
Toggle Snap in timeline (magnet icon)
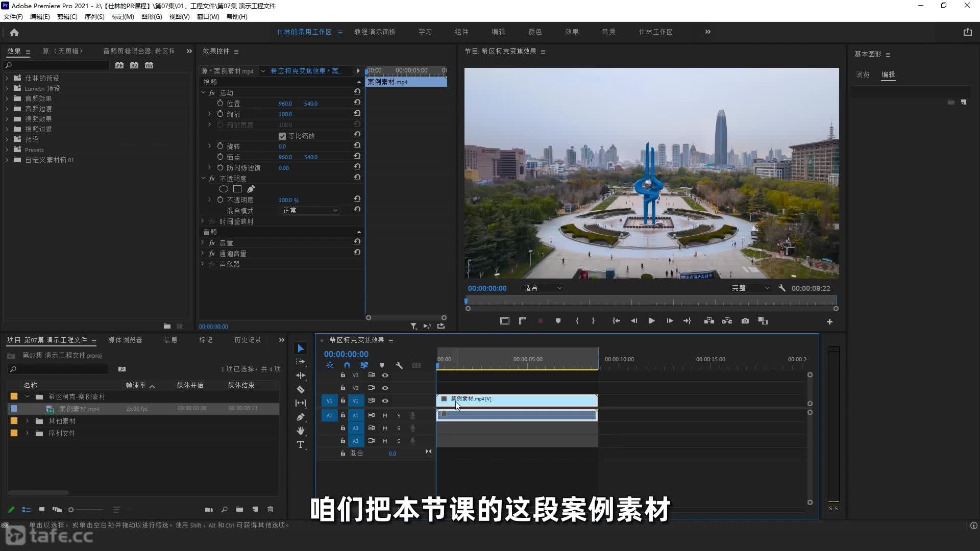pyautogui.click(x=347, y=365)
